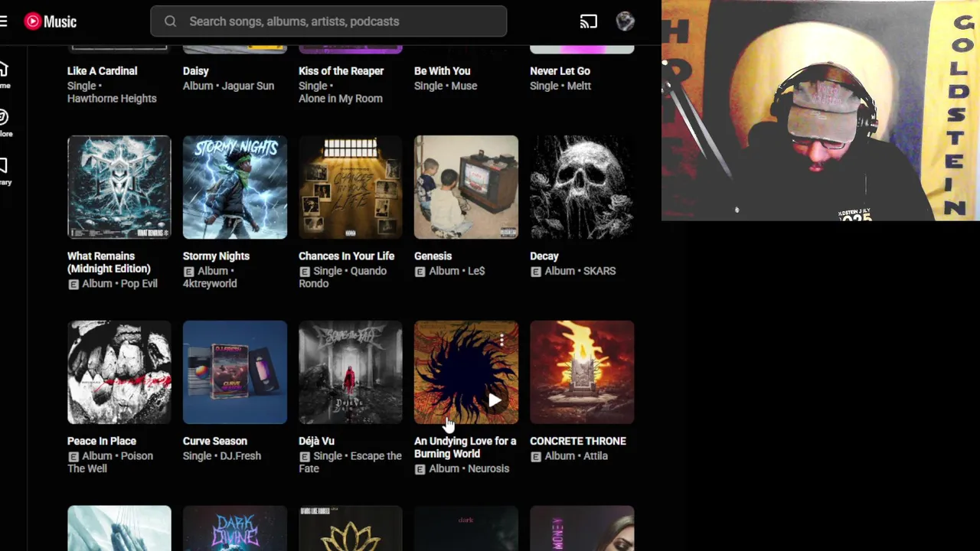Open Curve Season cover art
Viewport: 980px width, 551px height.
tap(235, 372)
